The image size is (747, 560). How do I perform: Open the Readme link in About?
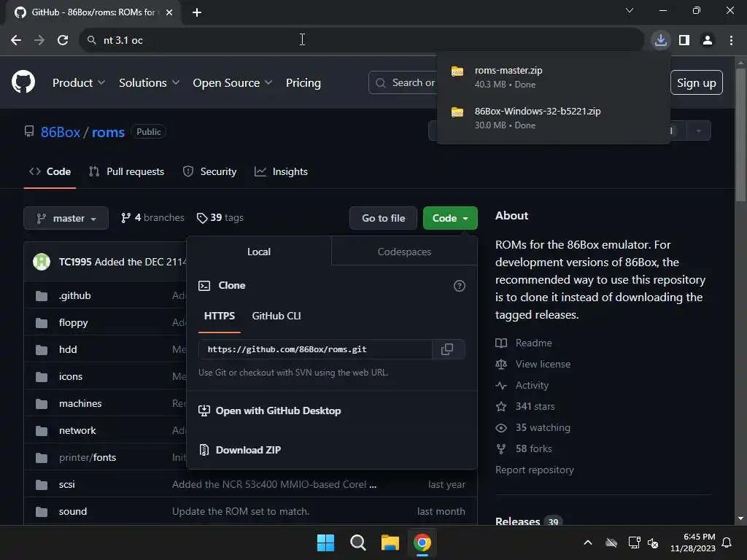click(x=524, y=343)
